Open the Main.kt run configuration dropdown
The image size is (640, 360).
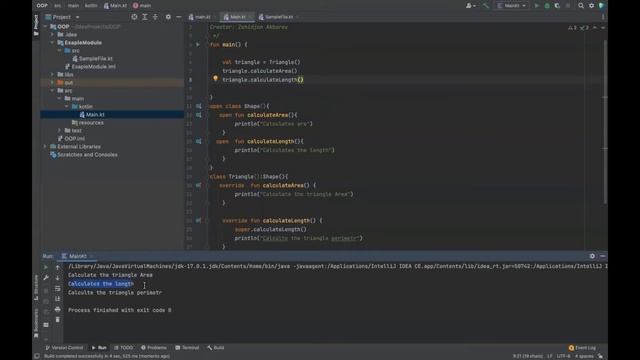(x=512, y=6)
